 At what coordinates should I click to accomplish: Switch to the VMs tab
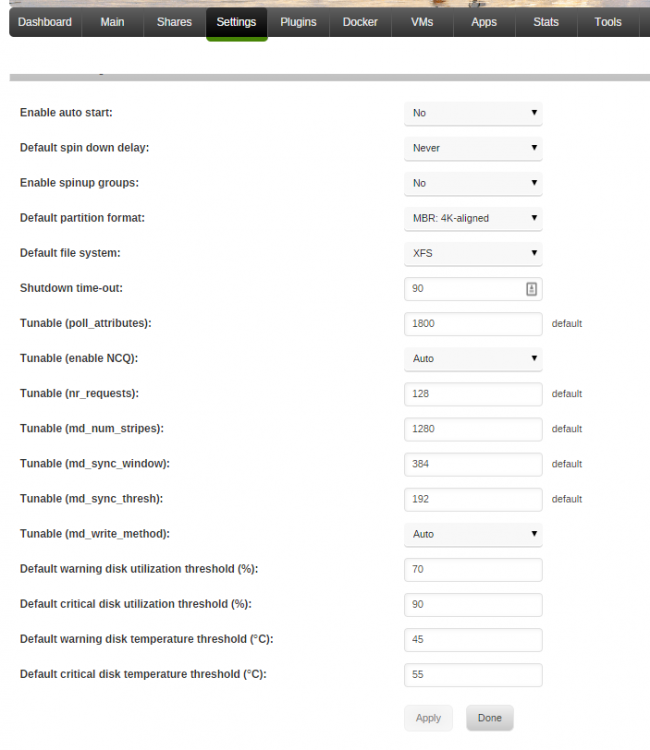[x=422, y=22]
